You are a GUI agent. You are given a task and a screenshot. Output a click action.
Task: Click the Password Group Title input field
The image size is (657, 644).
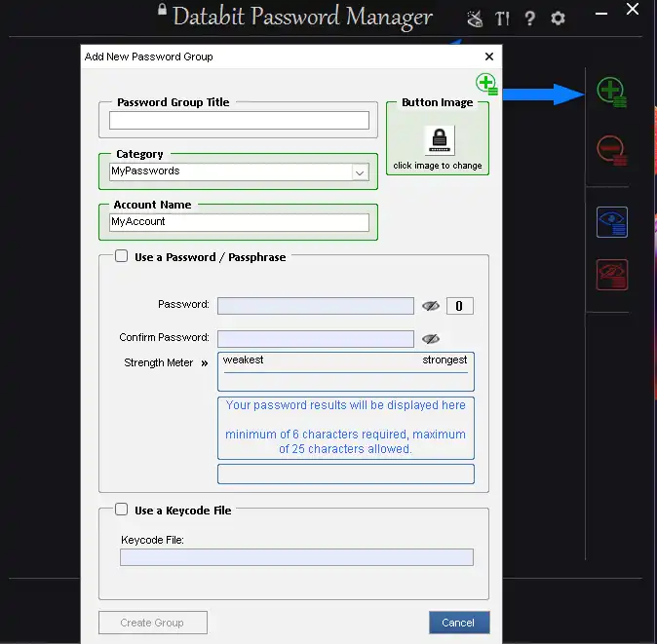click(x=239, y=121)
